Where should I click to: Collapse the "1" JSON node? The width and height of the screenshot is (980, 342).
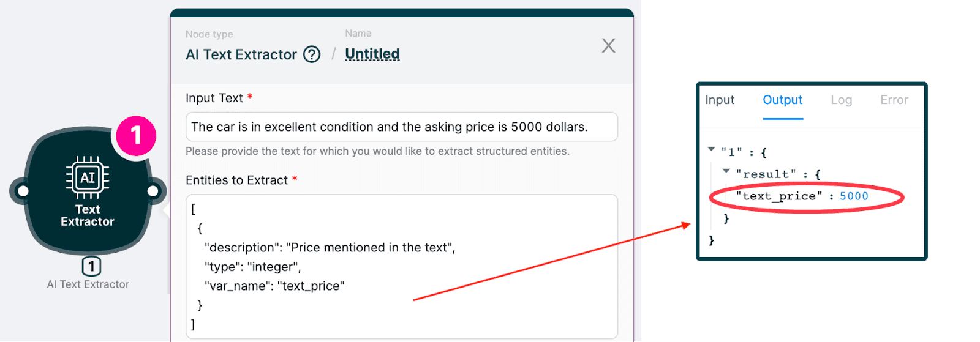pos(711,149)
